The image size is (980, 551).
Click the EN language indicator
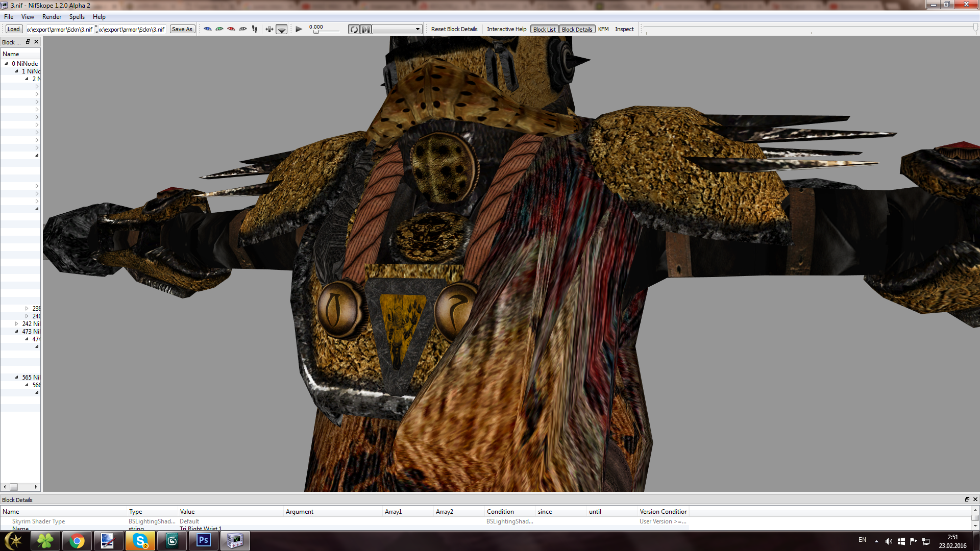(862, 540)
